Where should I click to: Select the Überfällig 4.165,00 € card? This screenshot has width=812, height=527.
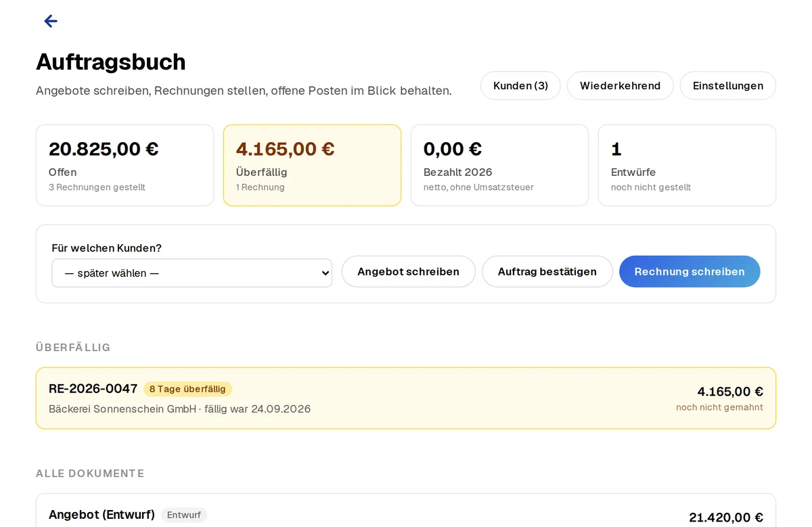point(312,165)
